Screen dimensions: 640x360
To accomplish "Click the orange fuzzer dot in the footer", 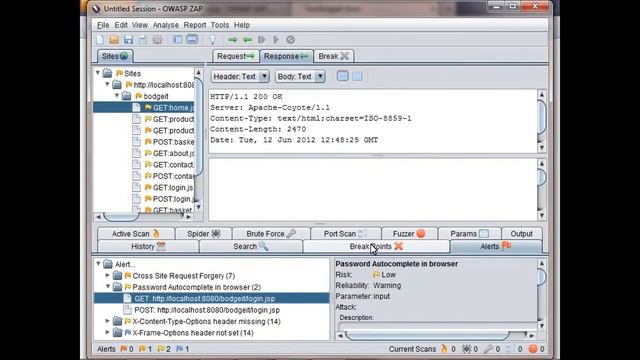I will pos(533,349).
